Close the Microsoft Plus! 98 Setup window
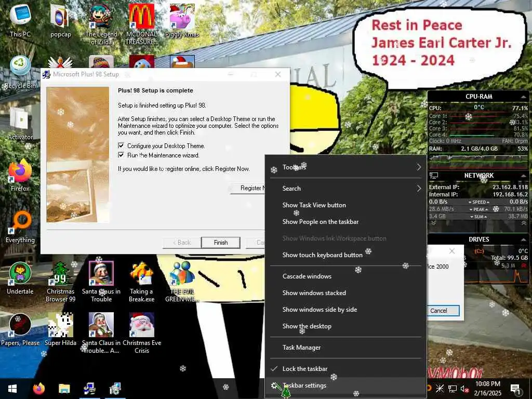532x399 pixels. point(278,74)
